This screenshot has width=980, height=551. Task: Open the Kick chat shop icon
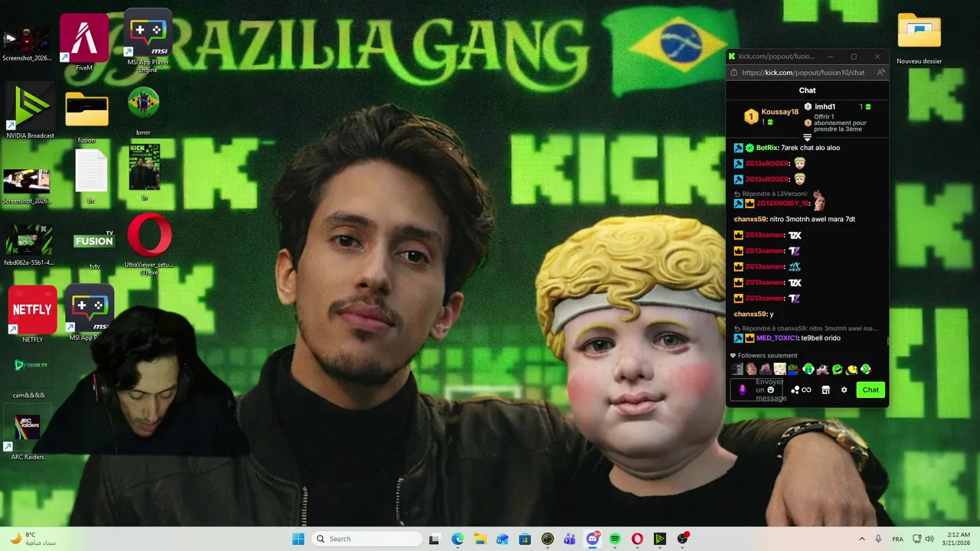[825, 390]
